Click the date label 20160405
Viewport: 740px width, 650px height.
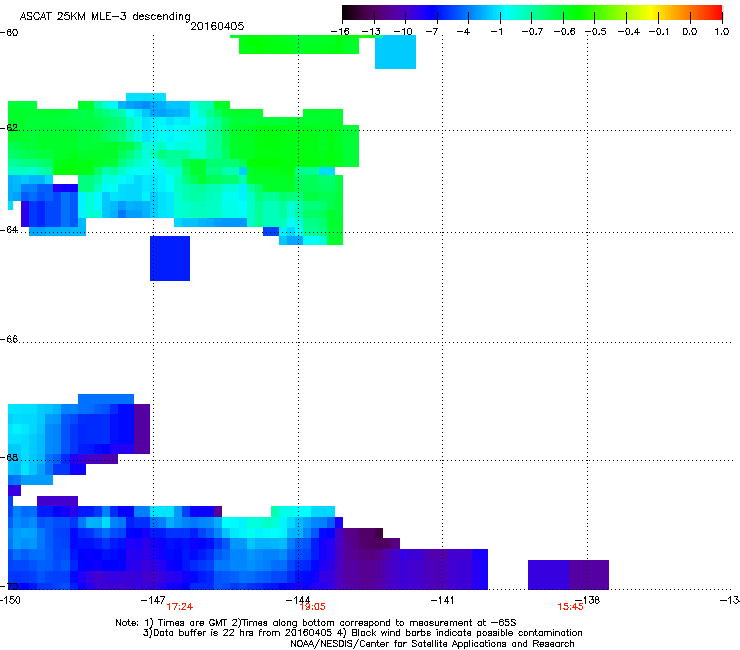coord(217,26)
